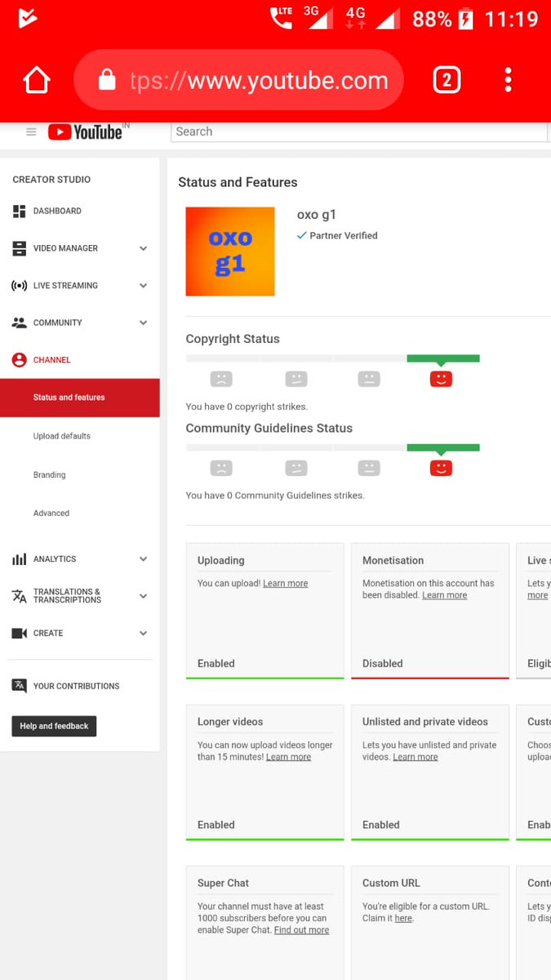Click the oxo g1 channel avatar thumbnail

pyautogui.click(x=230, y=252)
